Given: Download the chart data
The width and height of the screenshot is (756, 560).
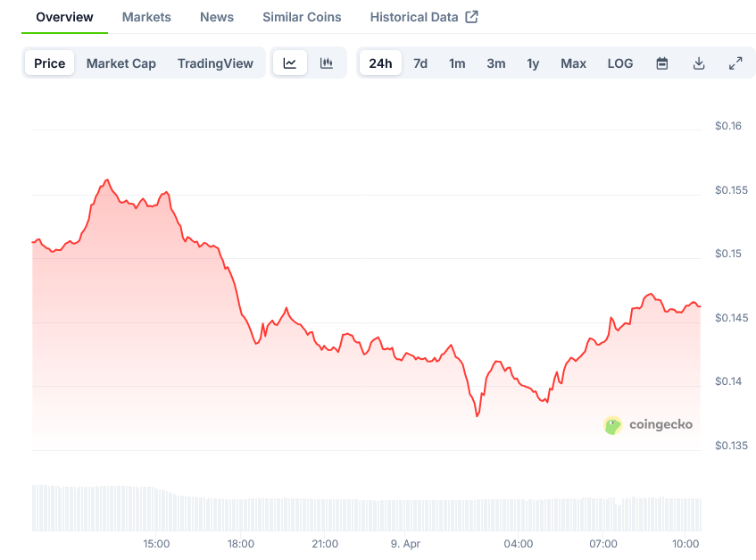Looking at the screenshot, I should (x=699, y=63).
